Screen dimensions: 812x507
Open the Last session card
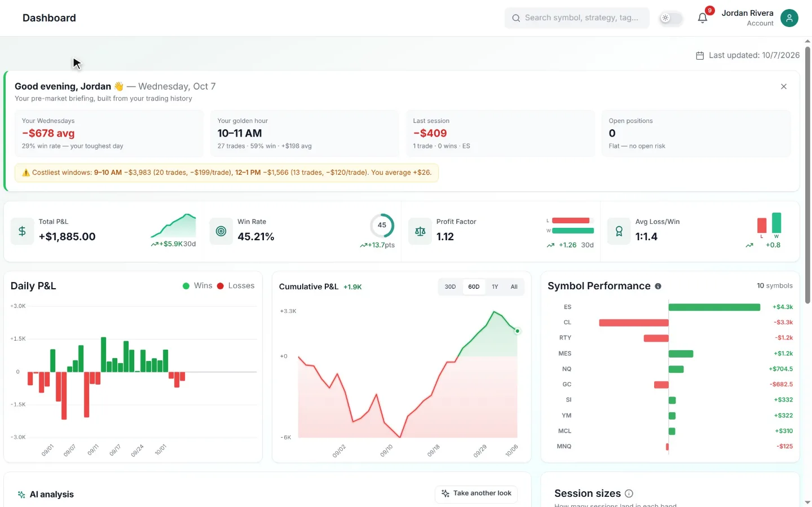501,133
